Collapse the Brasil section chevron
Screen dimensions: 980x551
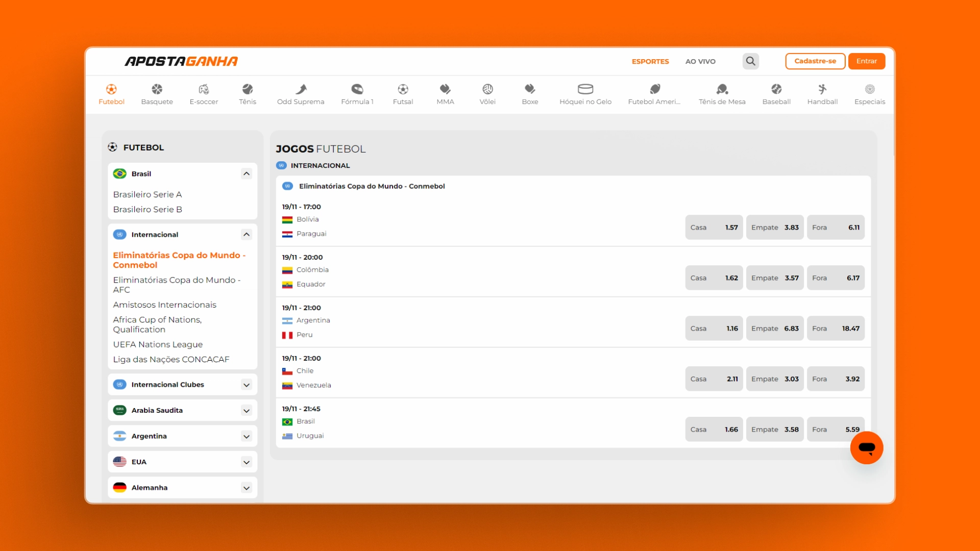(247, 173)
